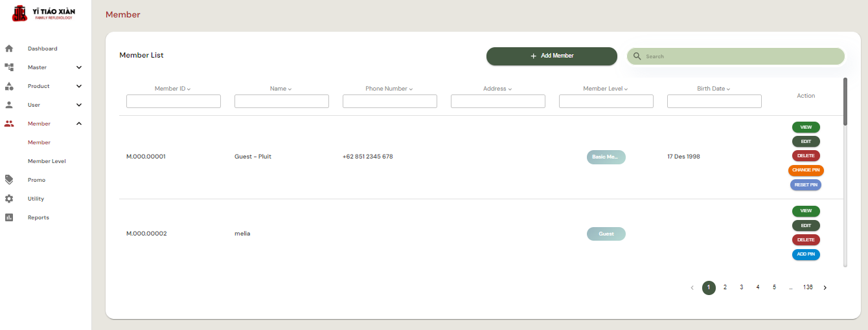Click the Dashboard home icon
Screen dimensions: 868x330
[x=9, y=49]
